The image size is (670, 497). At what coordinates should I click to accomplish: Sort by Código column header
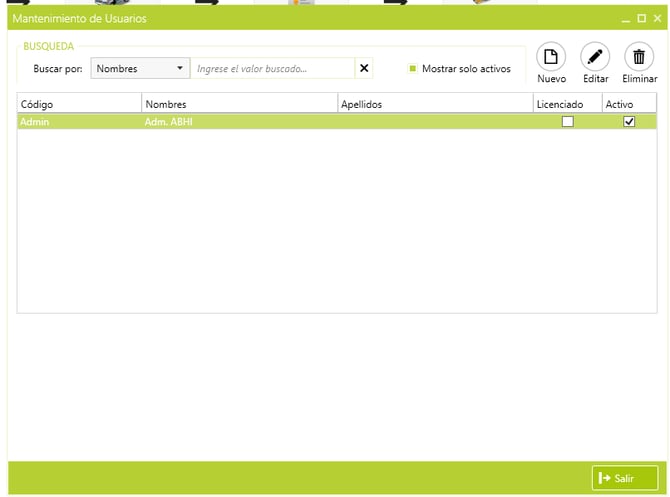(79, 104)
